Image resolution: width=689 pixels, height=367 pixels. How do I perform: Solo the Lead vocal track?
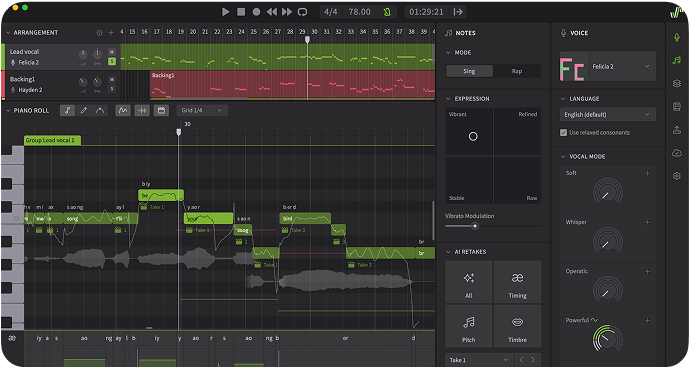(x=112, y=61)
